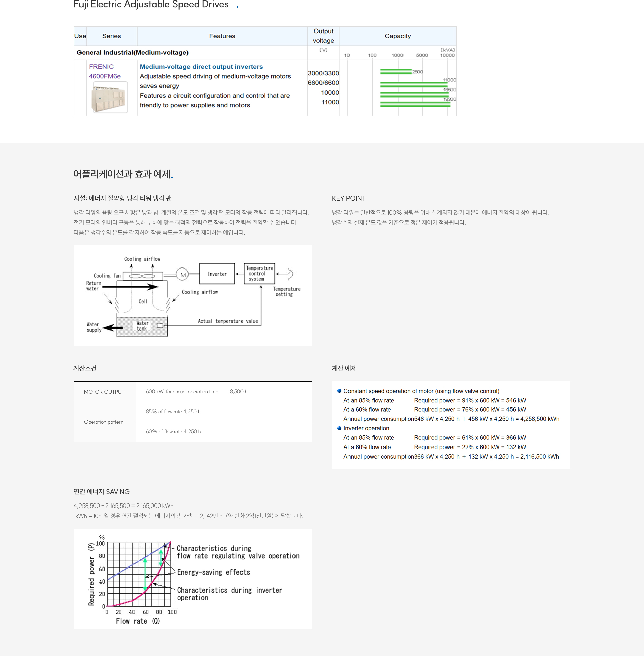The image size is (644, 656).
Task: Click the 'Operation pattern' table cell
Action: tap(105, 422)
